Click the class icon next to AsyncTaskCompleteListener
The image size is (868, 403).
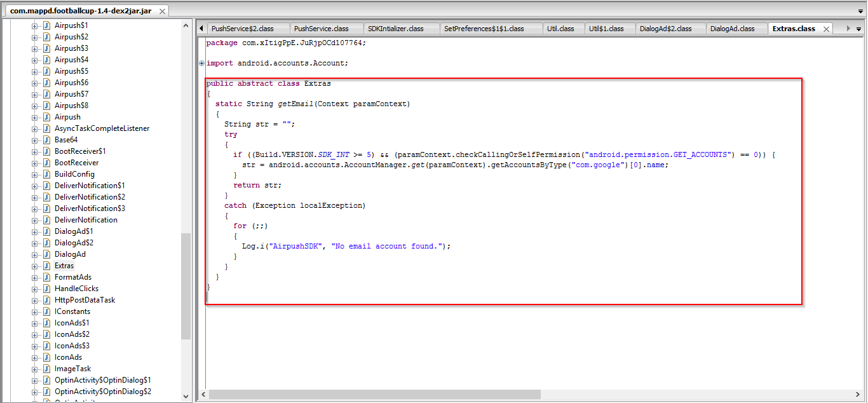46,128
